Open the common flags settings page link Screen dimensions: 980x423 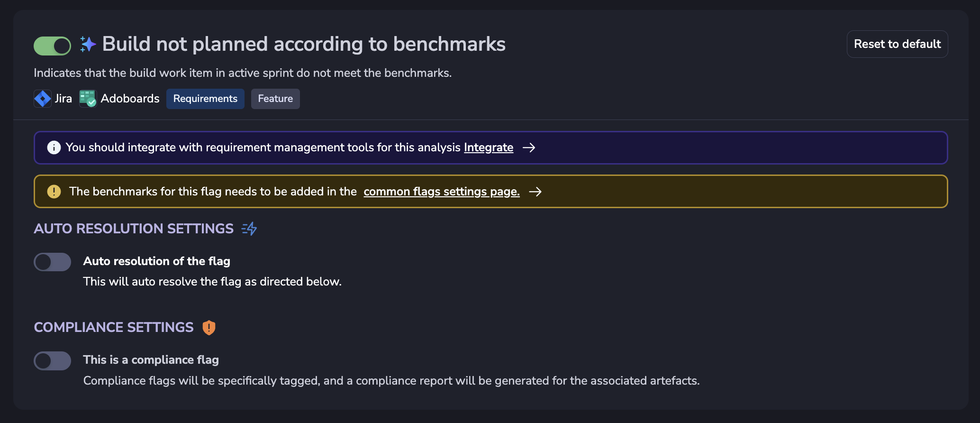click(x=442, y=192)
